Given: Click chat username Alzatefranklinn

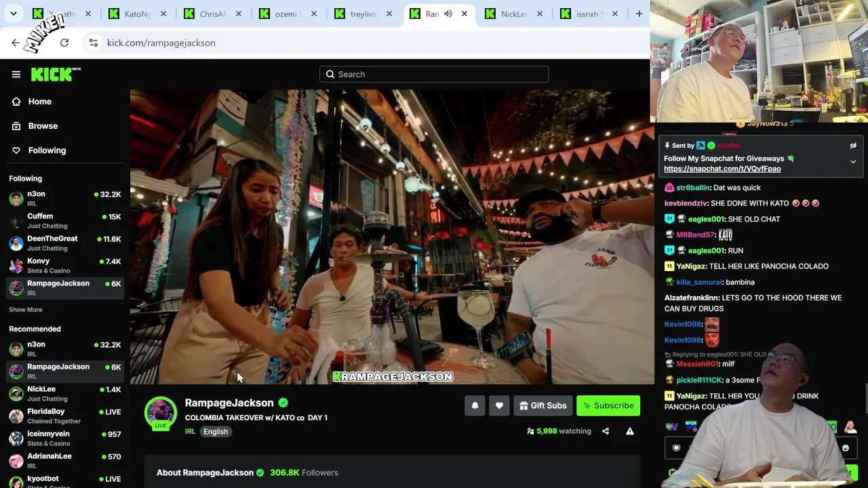Looking at the screenshot, I should pyautogui.click(x=692, y=298).
